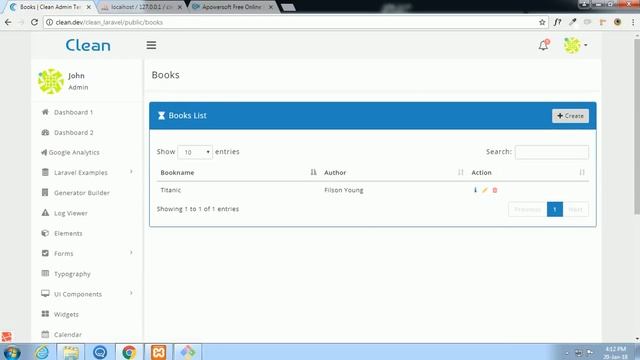Delete the Titanic book entry

click(495, 190)
